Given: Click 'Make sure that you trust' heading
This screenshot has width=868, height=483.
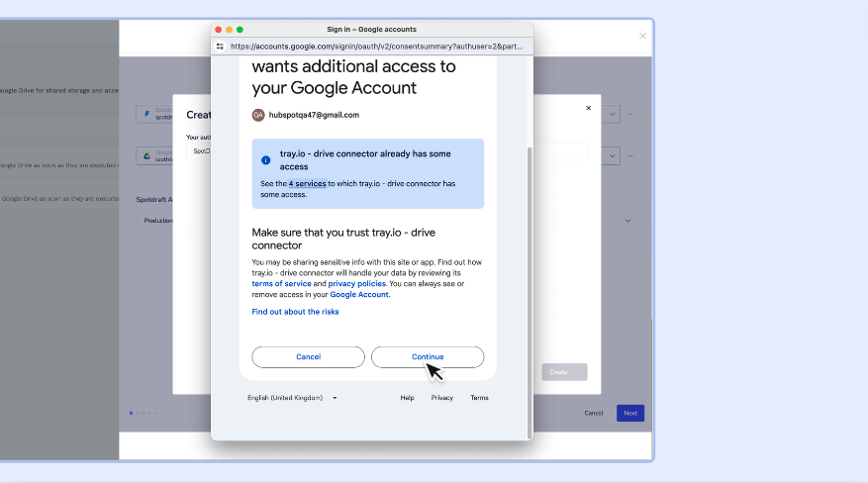Looking at the screenshot, I should tap(343, 239).
